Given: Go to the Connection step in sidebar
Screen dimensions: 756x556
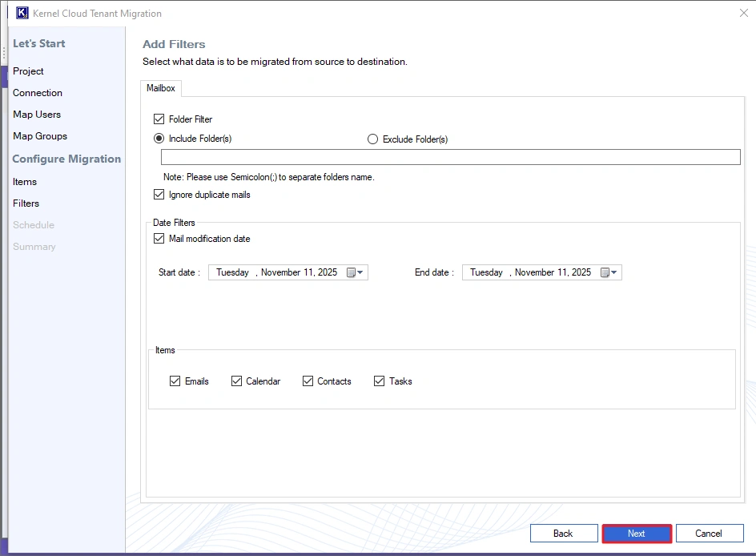Looking at the screenshot, I should pos(37,93).
